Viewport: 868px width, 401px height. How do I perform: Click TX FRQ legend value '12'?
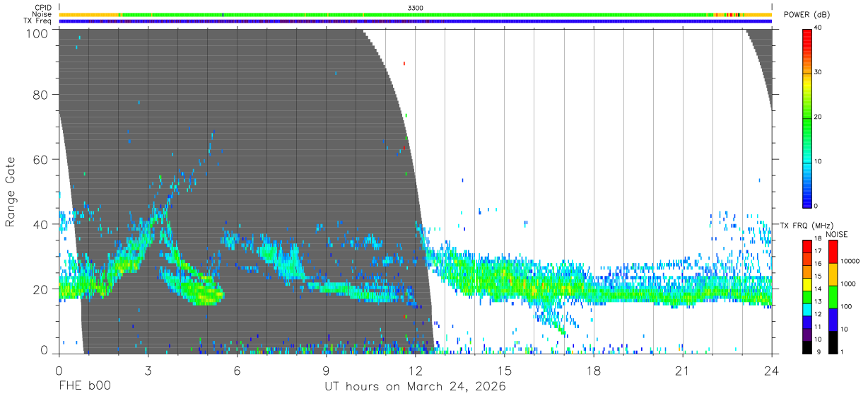(819, 314)
